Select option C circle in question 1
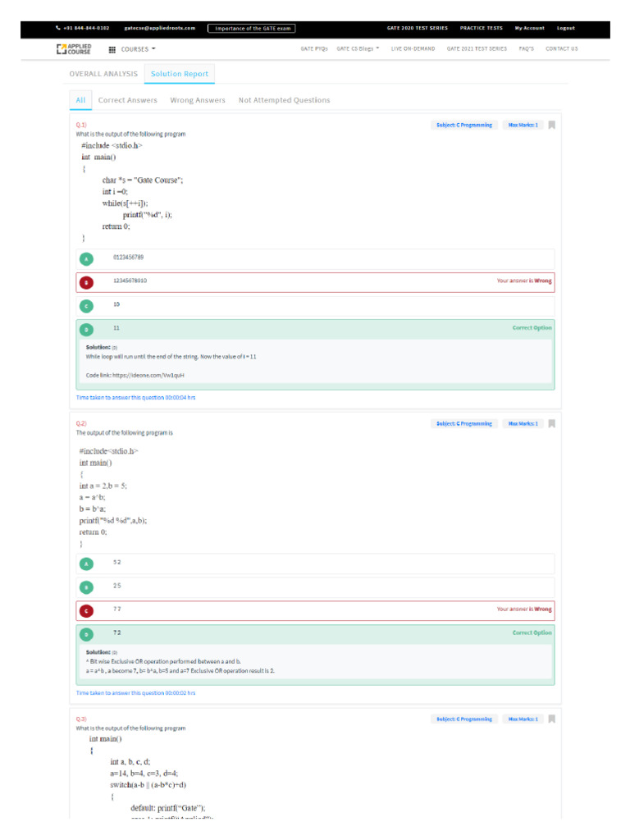Screen dimensions: 630x840 tap(86, 307)
